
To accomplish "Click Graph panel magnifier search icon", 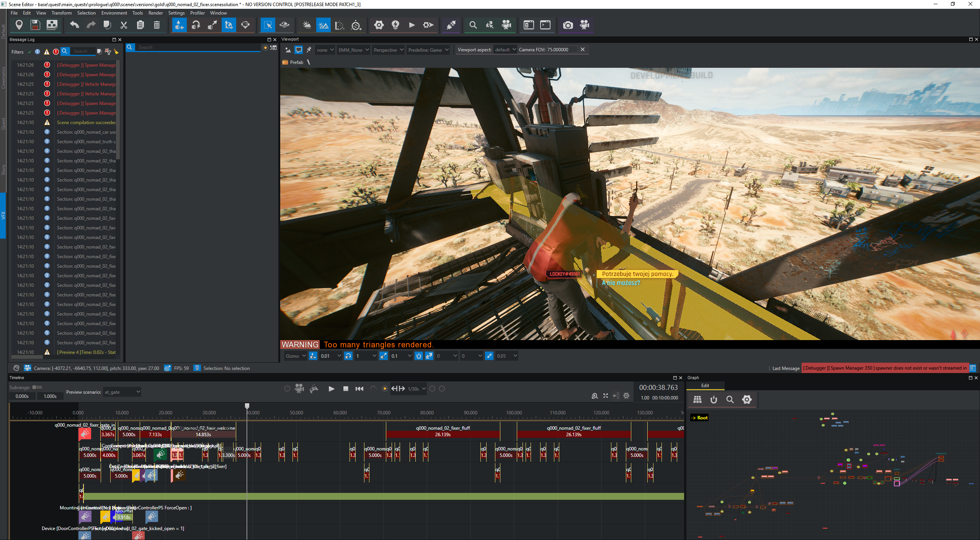I will (730, 399).
